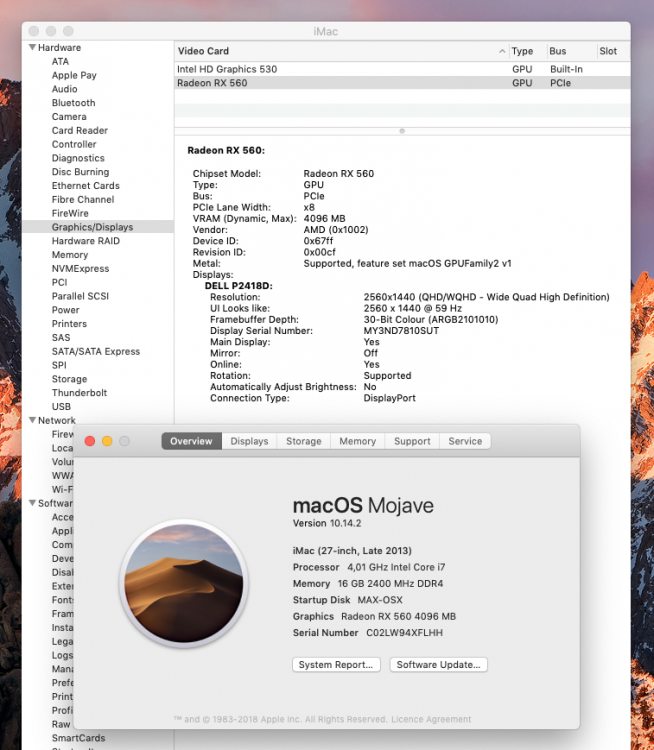The width and height of the screenshot is (654, 750).
Task: Select ATA in the sidebar
Action: click(60, 61)
